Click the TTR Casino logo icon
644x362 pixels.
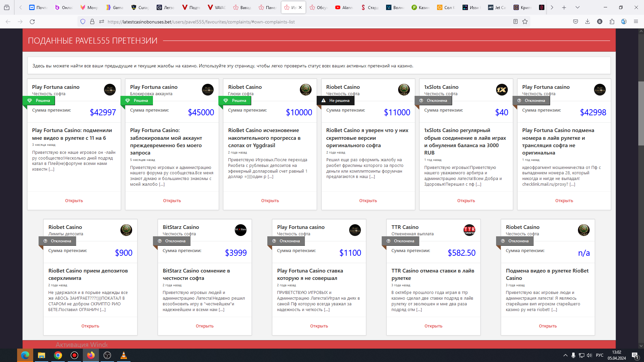[x=469, y=230]
